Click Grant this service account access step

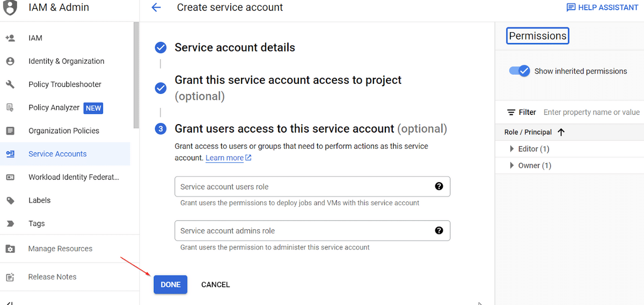coord(288,88)
